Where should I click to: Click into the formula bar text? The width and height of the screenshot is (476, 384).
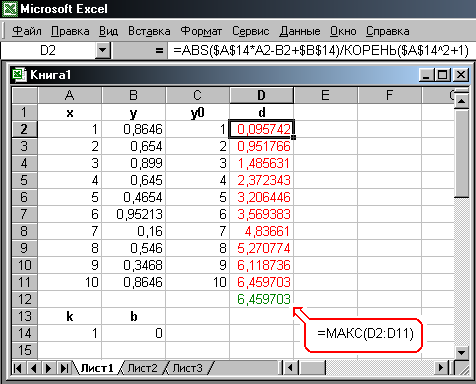[321, 51]
